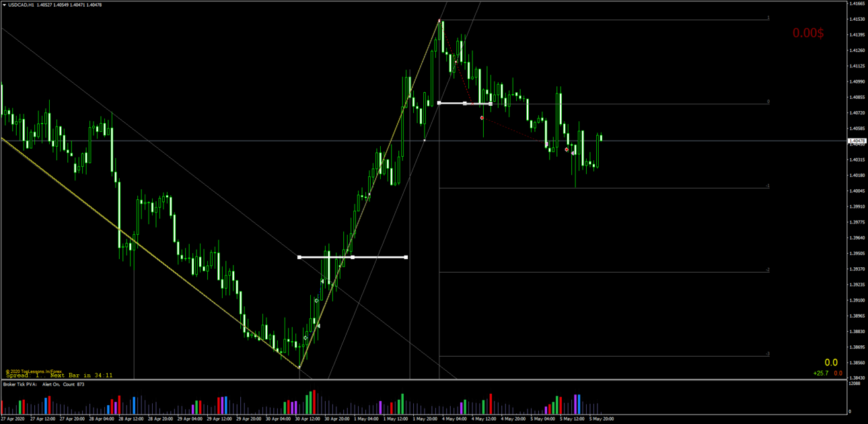Click the Fibonacci level -1 label
The height and width of the screenshot is (424, 868).
click(768, 186)
